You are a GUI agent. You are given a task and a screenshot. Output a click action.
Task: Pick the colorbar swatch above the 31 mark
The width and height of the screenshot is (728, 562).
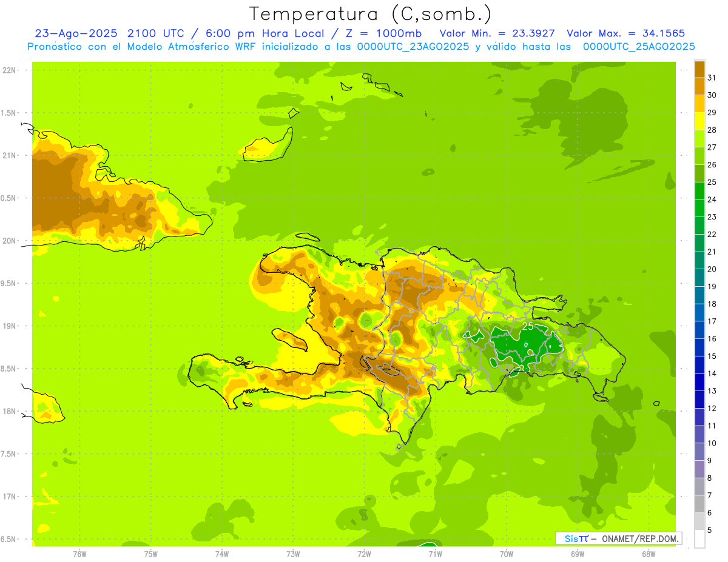click(x=699, y=69)
